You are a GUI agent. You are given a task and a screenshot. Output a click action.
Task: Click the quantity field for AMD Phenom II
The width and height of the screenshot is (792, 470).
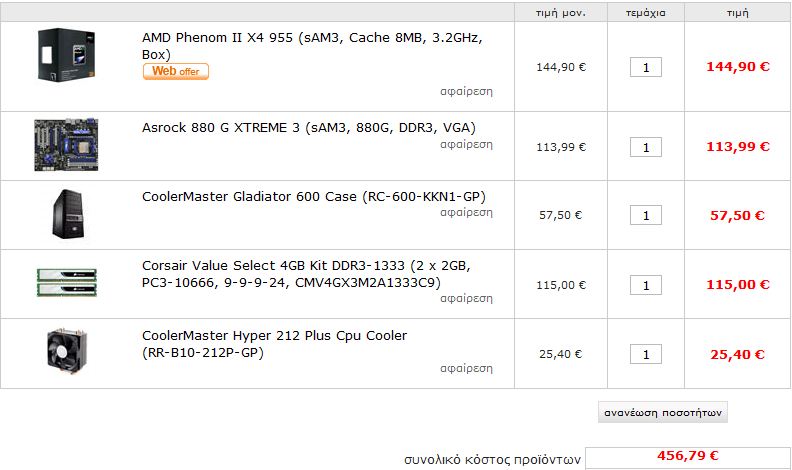pos(646,67)
